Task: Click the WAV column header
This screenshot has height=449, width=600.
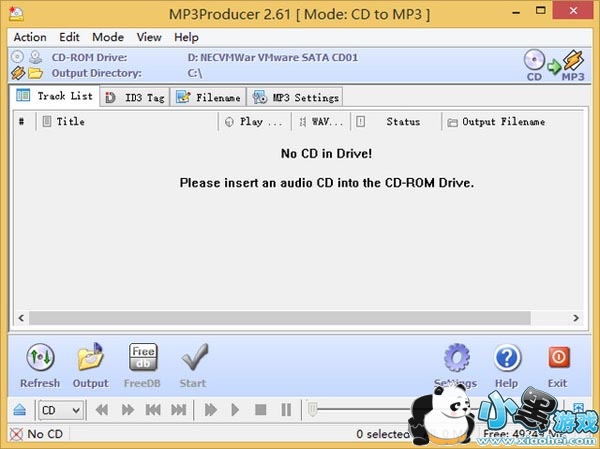Action: [321, 122]
